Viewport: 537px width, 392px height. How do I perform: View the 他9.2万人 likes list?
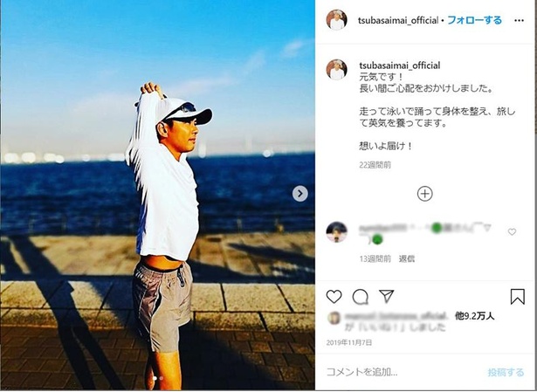click(x=474, y=316)
